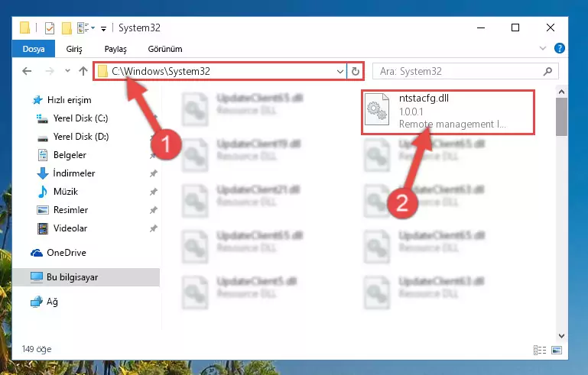Click the Ağ network icon
The image size is (588, 375).
click(37, 302)
